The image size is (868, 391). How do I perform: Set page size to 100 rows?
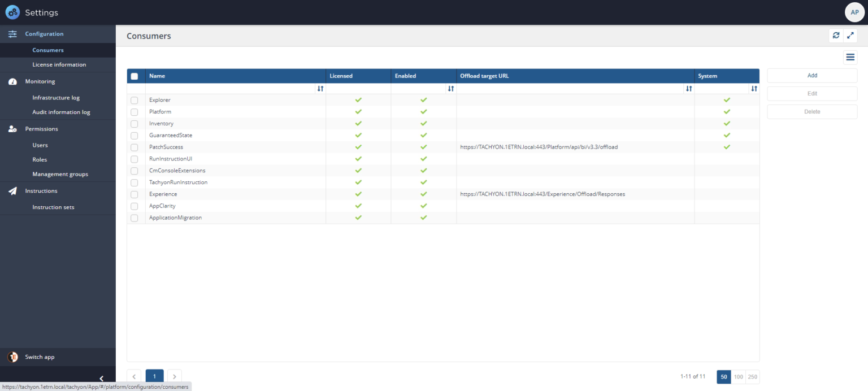click(x=738, y=377)
